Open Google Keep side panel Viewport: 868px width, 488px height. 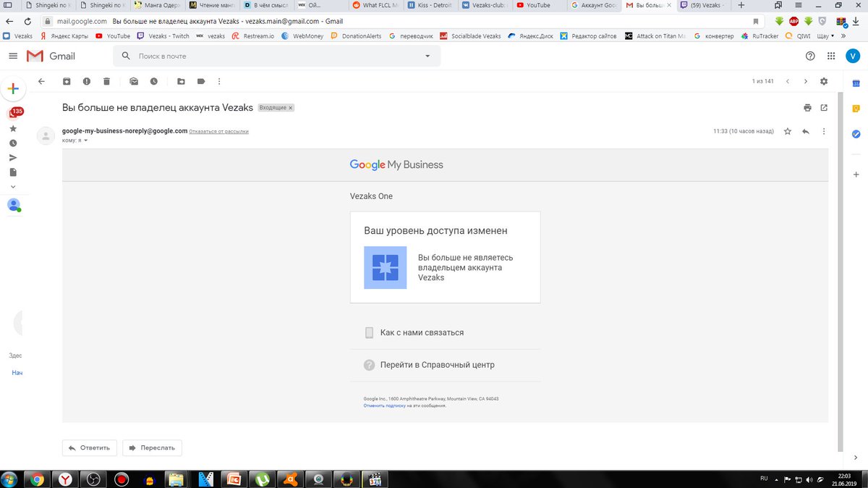(856, 109)
